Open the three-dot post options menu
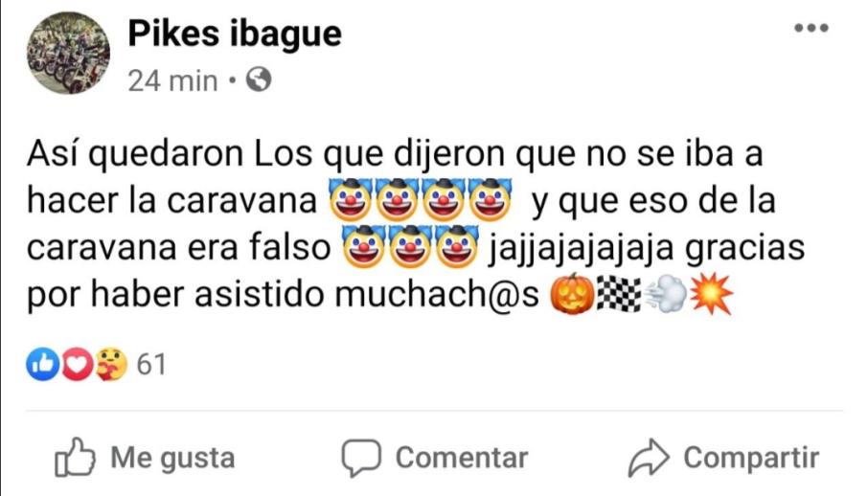This screenshot has width=868, height=496. point(811,28)
